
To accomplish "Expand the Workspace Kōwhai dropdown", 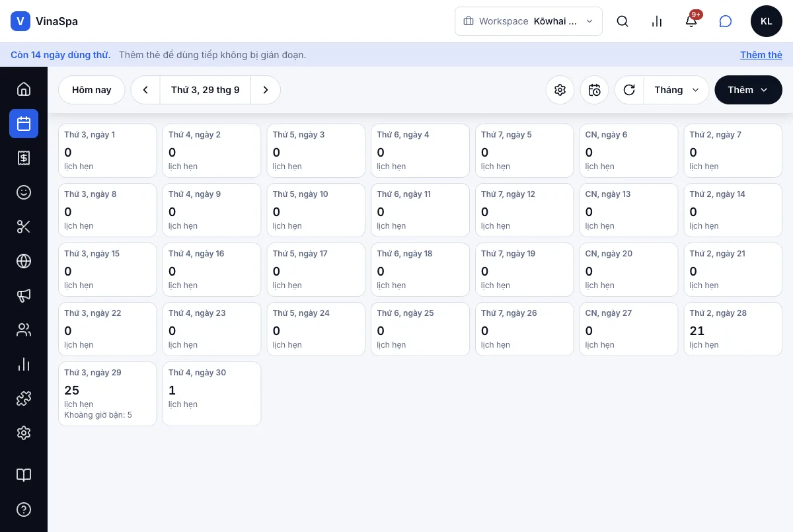I will tap(529, 21).
